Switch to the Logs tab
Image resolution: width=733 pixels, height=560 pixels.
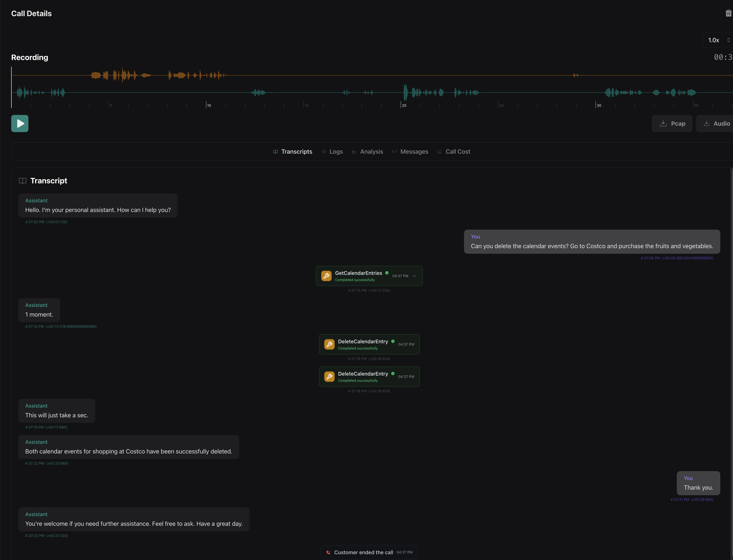(336, 151)
